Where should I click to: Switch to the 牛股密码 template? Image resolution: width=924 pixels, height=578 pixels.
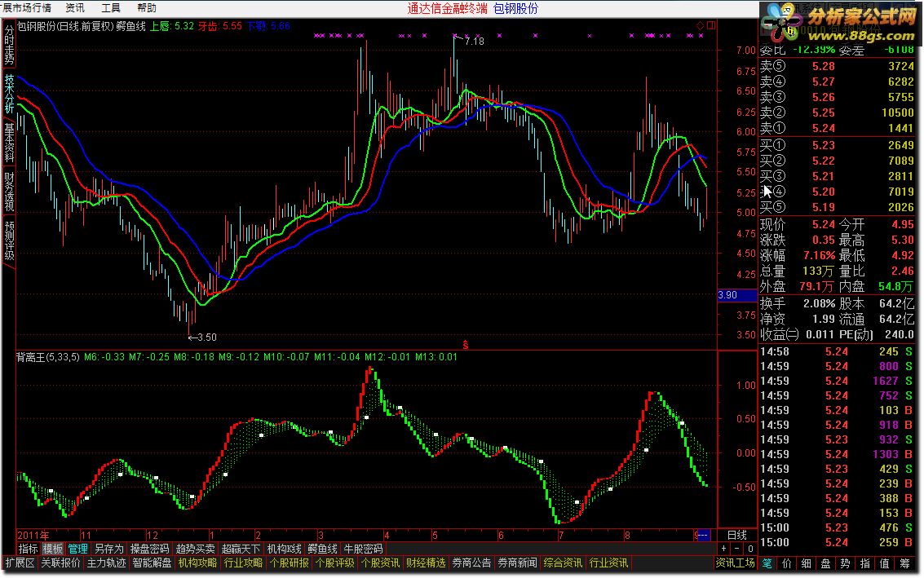point(363,549)
